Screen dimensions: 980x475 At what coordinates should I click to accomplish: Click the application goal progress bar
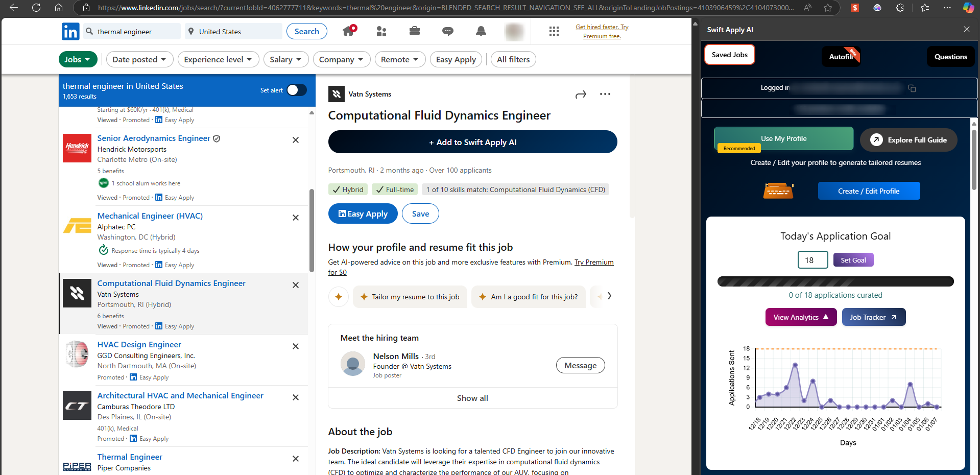click(835, 281)
